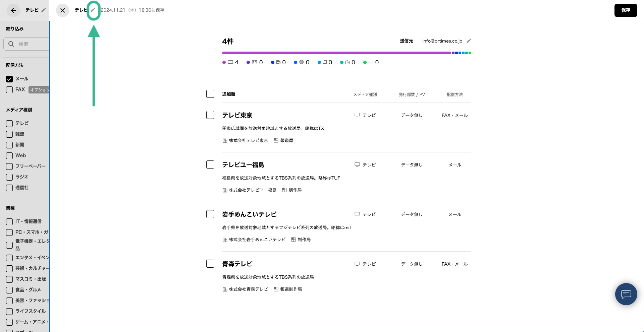644x332 pixels.
Task: Click the back arrow button in sidebar
Action: tap(13, 10)
